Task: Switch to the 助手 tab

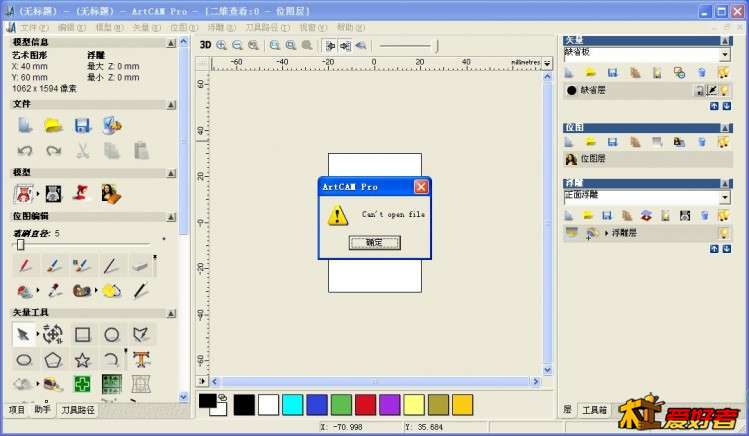Action: pyautogui.click(x=43, y=410)
